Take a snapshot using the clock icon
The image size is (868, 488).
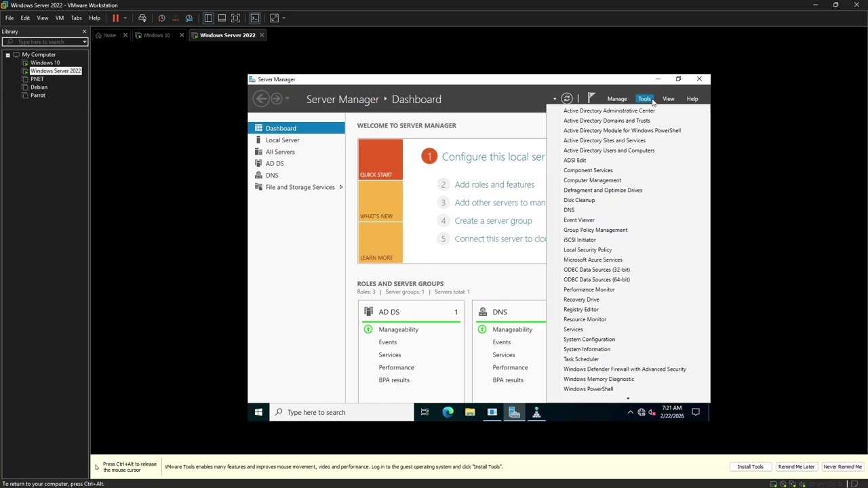click(x=161, y=18)
